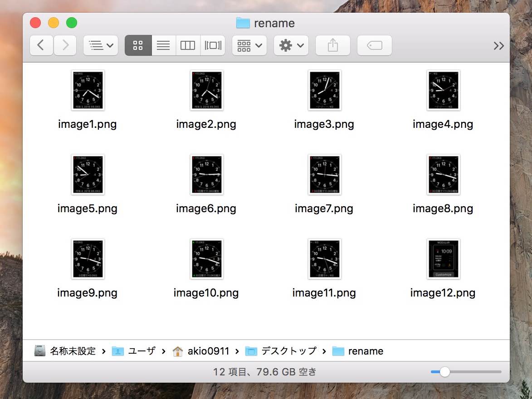
Task: Click the status text 12 項目、79.6 GB 空き
Action: pos(265,372)
